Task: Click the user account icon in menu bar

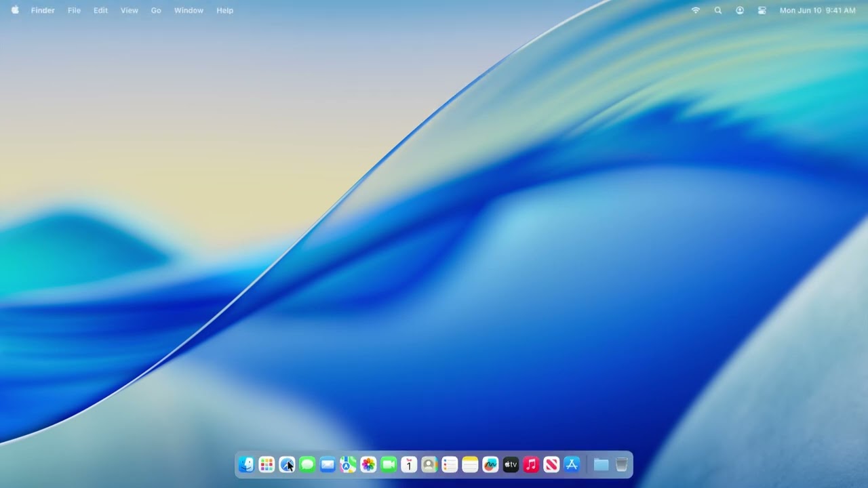Action: (740, 10)
